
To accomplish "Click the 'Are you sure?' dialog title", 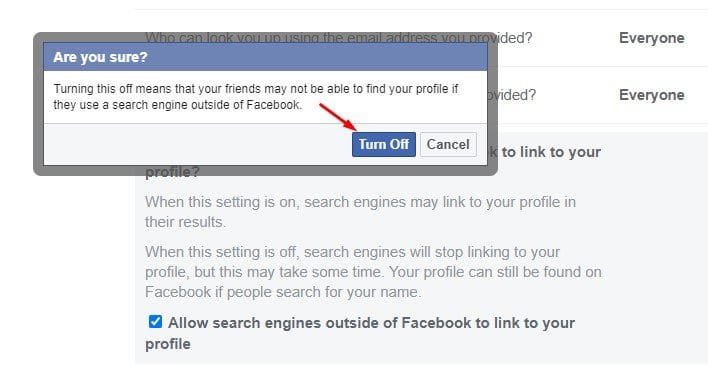I will tap(100, 57).
